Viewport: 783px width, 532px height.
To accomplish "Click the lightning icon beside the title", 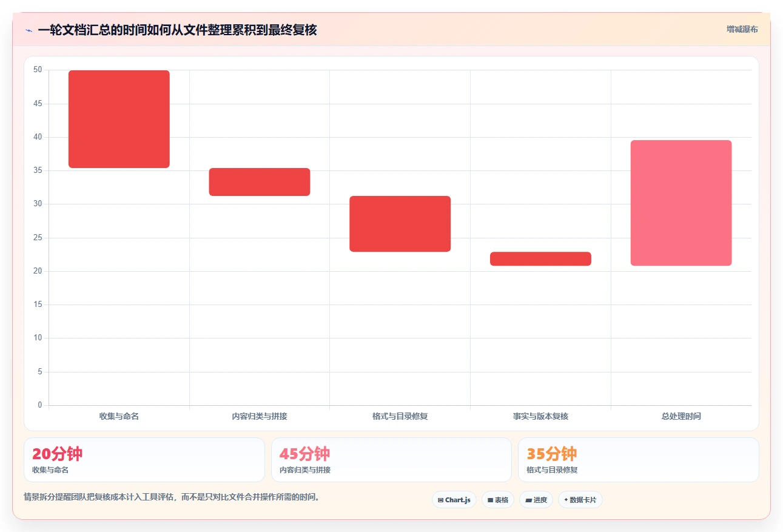I will tap(29, 30).
